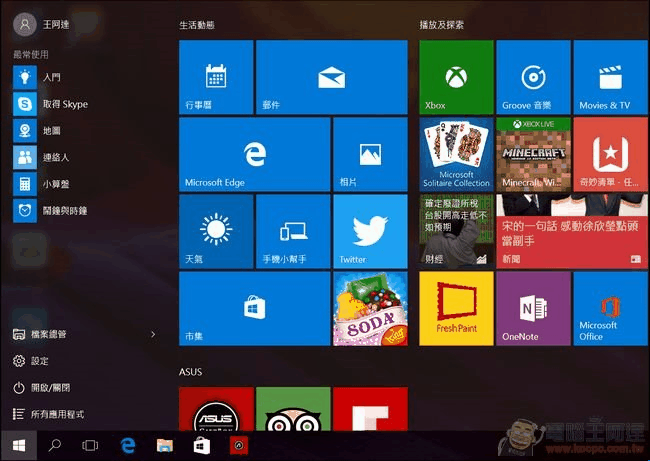Open the OneNote tile
Screen dimensions: 650x461
click(533, 308)
